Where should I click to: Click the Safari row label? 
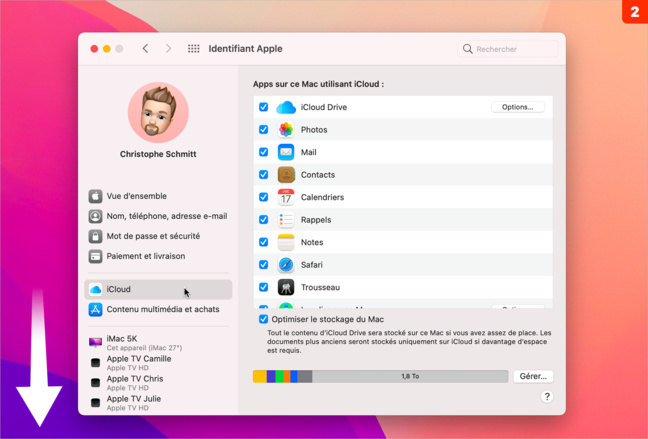coord(312,265)
